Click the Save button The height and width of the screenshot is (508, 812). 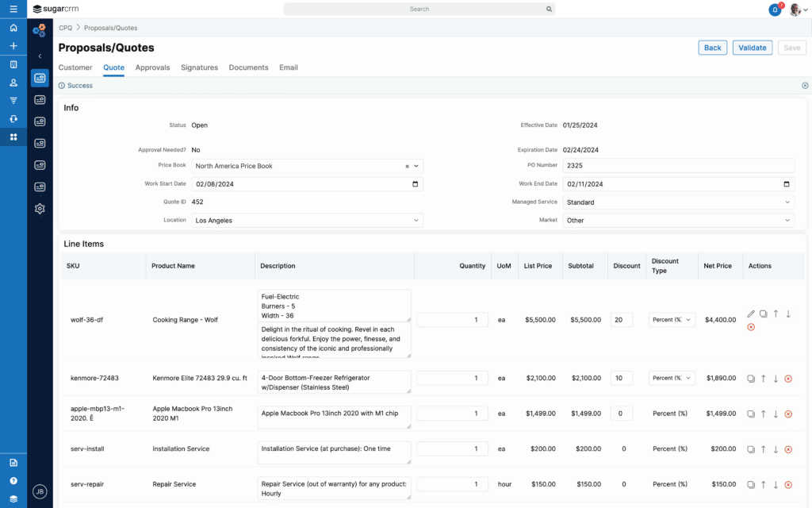point(792,48)
